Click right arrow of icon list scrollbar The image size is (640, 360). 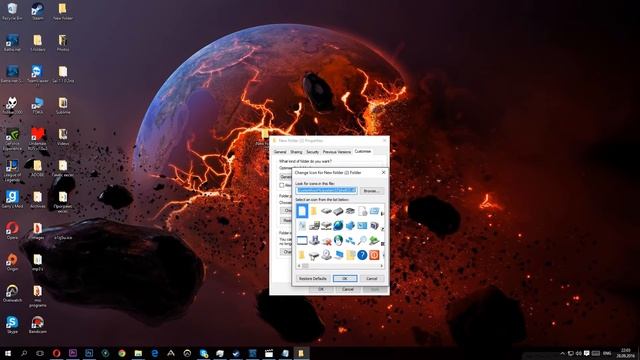382,266
